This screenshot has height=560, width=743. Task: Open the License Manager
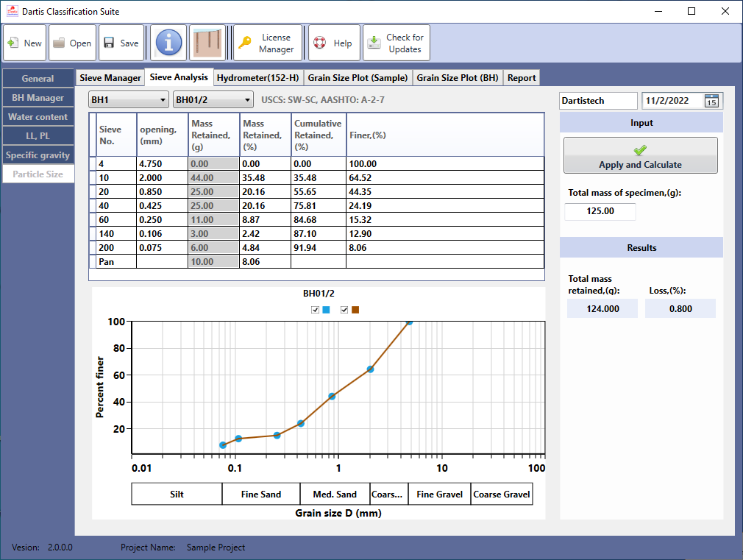pyautogui.click(x=268, y=43)
